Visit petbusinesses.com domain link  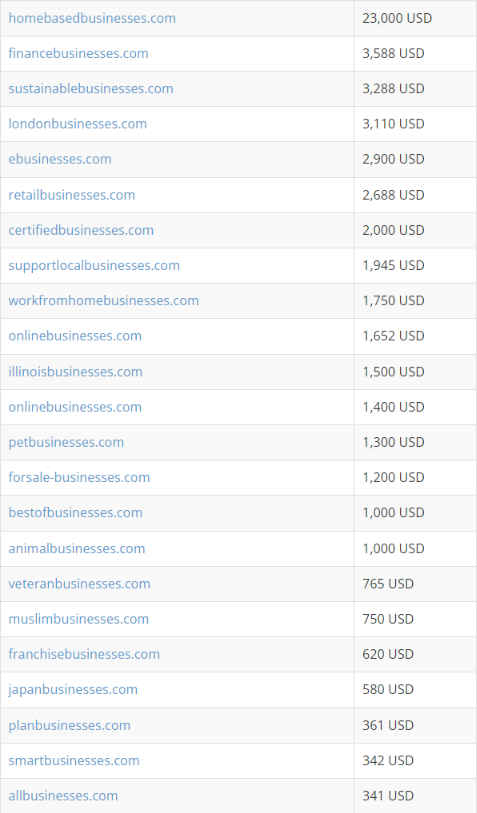[x=66, y=442]
